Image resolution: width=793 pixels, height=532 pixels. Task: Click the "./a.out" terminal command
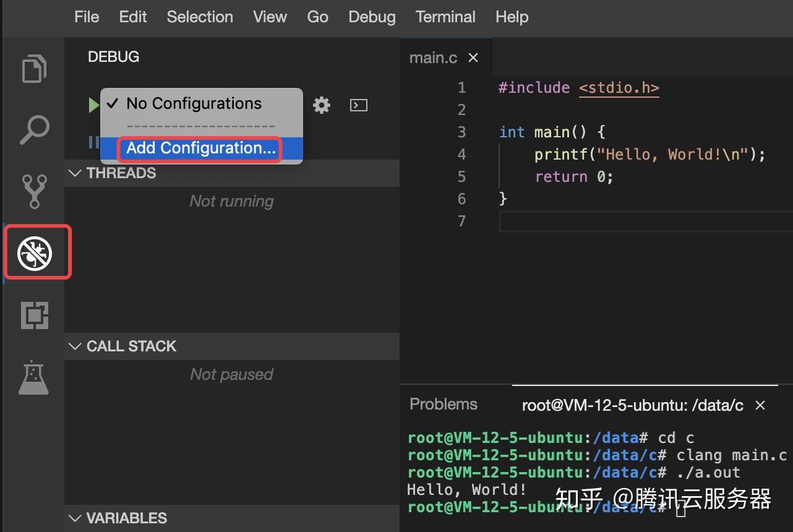708,473
